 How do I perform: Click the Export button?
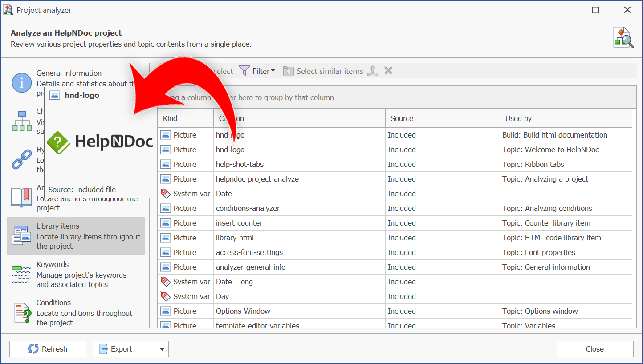click(x=124, y=349)
